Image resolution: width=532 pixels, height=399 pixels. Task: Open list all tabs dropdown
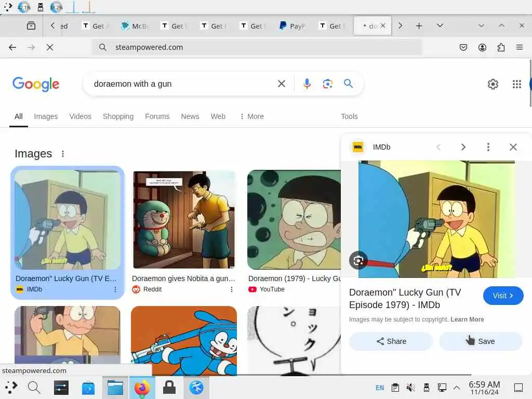[440, 26]
